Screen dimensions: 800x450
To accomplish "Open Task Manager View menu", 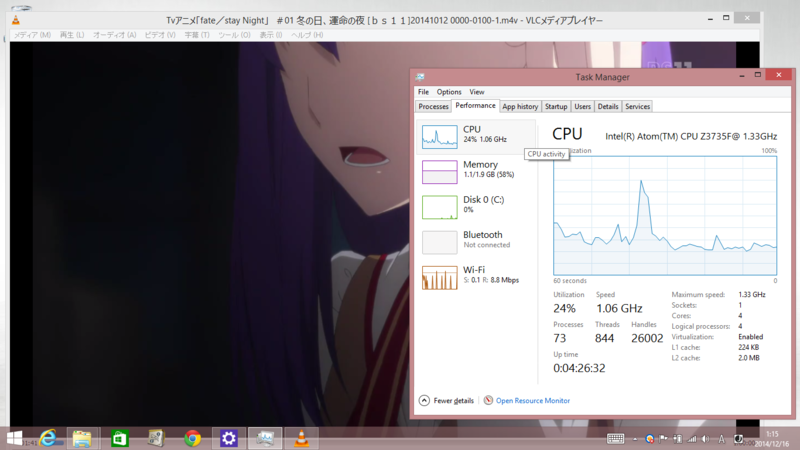I will point(477,92).
